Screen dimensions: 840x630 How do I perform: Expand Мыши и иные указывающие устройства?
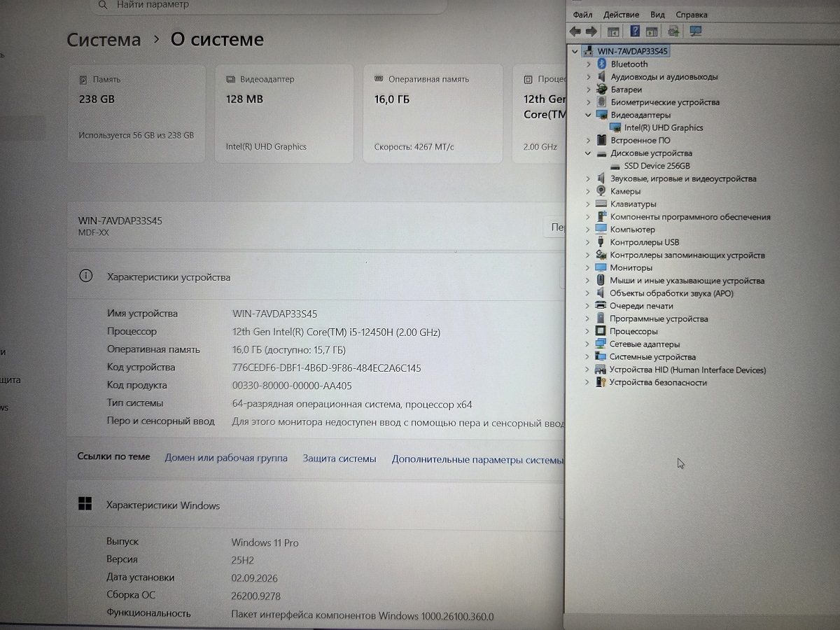pyautogui.click(x=588, y=280)
